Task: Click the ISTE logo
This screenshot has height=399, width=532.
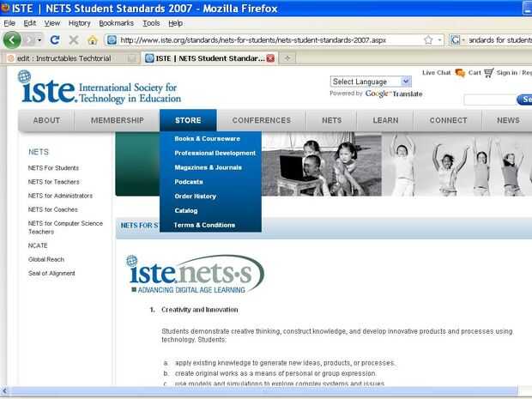Action: 100,88
